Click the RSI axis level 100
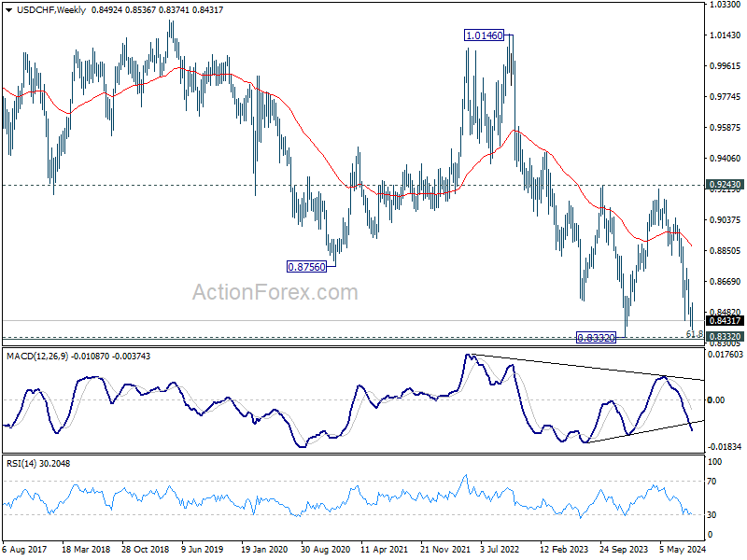 coord(715,461)
